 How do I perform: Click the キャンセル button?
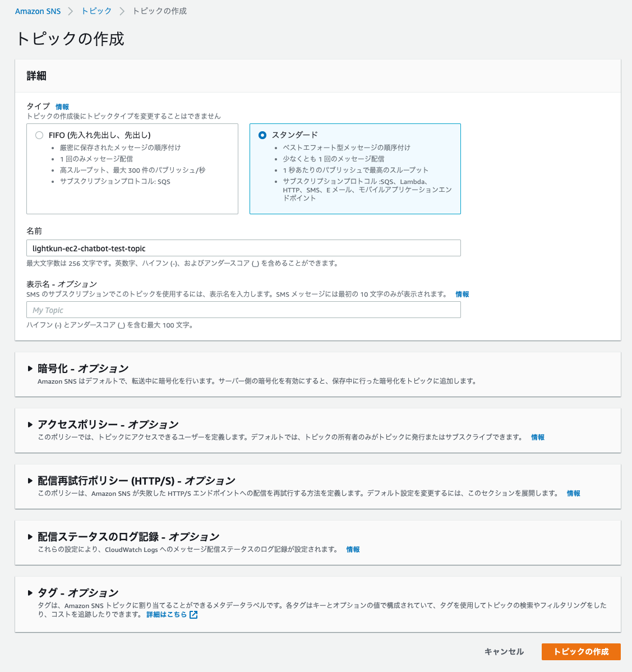coord(504,652)
